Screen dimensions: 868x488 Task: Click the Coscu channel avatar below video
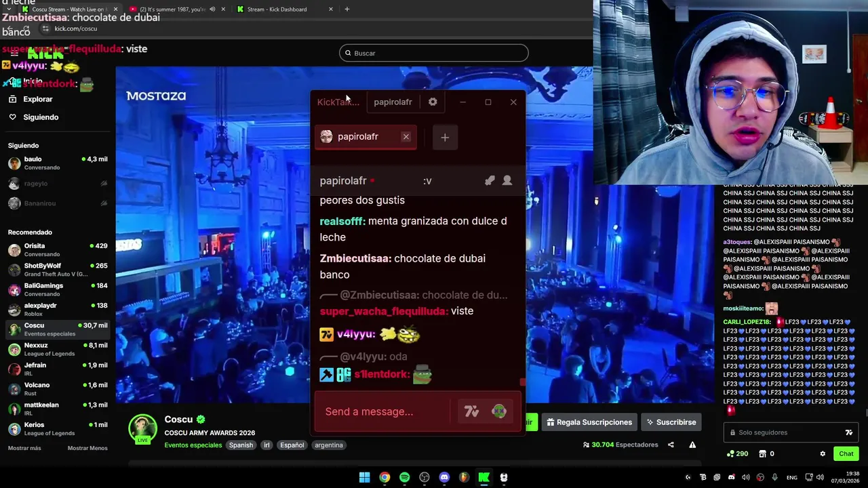coord(143,428)
